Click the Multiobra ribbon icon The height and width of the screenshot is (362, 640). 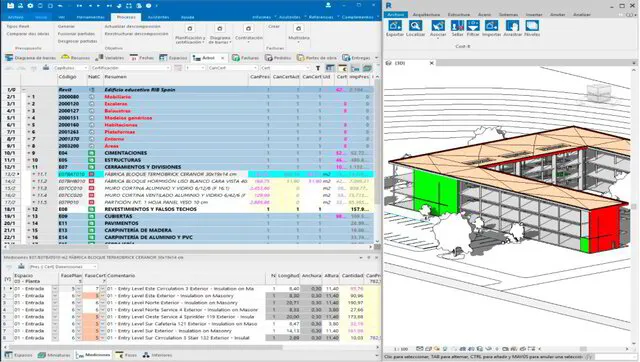298,29
